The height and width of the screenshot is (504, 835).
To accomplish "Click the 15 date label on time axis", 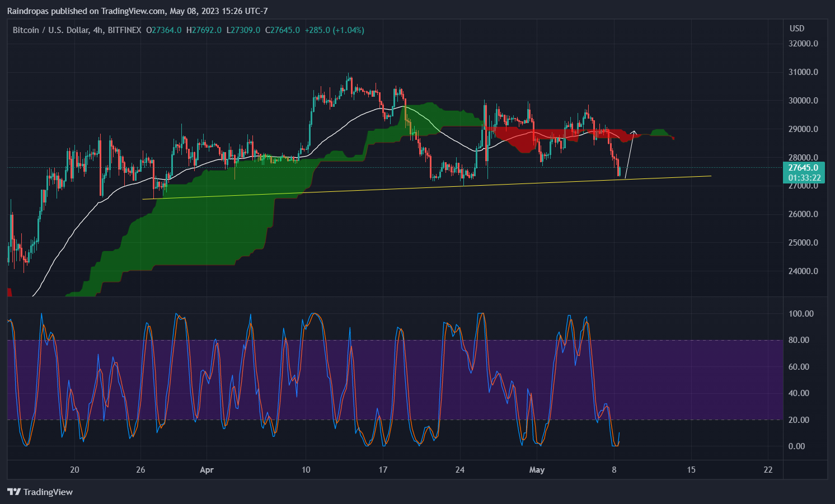I will 691,470.
